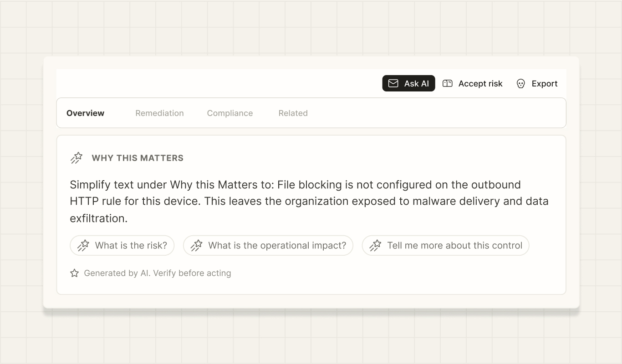Click the Why This Matters heading

click(x=138, y=158)
